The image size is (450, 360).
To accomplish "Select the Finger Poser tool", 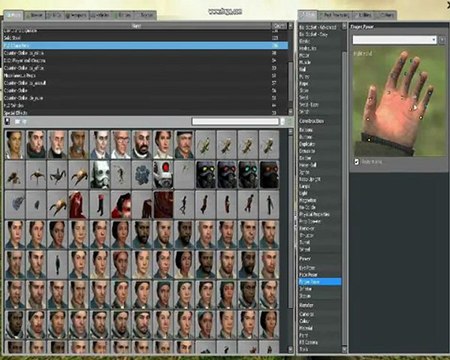I will (320, 282).
